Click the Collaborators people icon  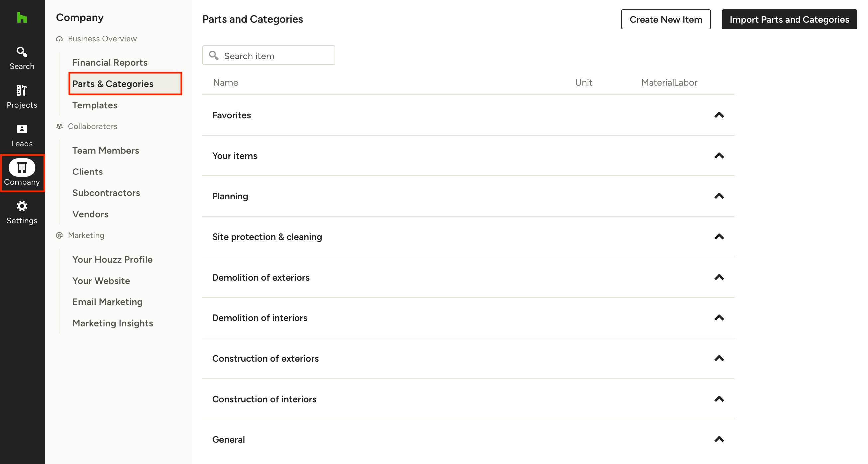point(59,126)
